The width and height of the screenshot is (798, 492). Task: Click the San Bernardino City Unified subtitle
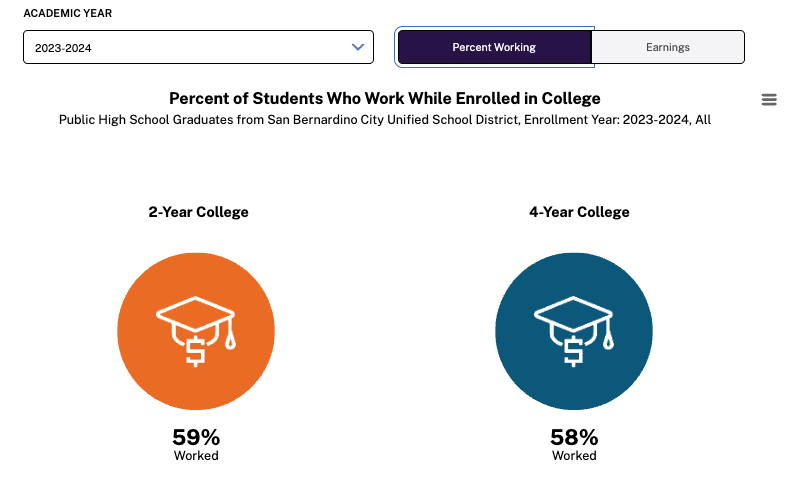click(385, 120)
